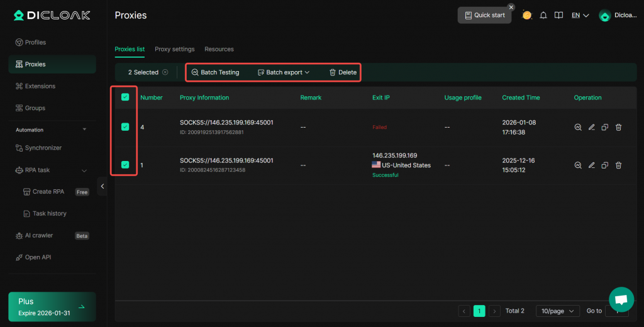Open the documentation book icon
Image resolution: width=644 pixels, height=327 pixels.
558,15
